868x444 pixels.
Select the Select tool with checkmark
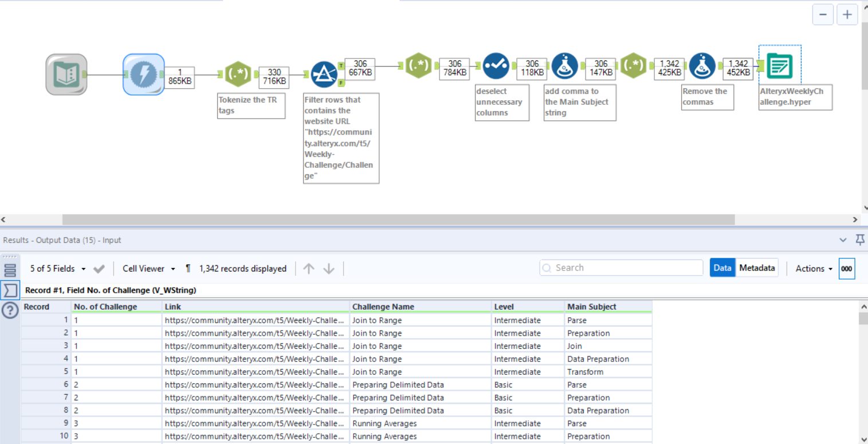(x=496, y=66)
